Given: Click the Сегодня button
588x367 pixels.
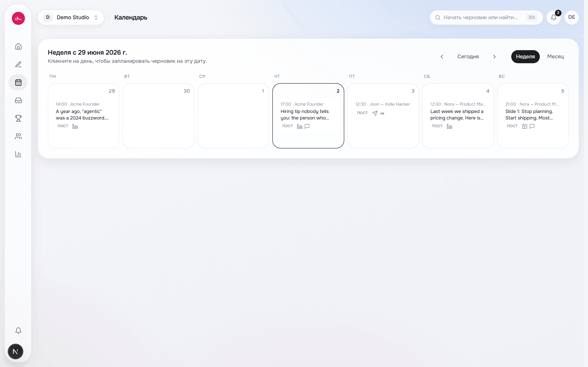Looking at the screenshot, I should 468,56.
